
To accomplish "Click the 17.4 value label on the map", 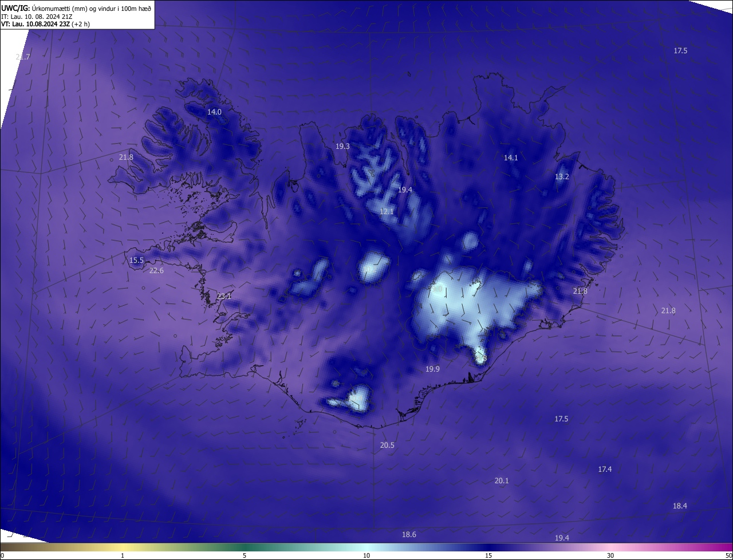I will tap(605, 469).
